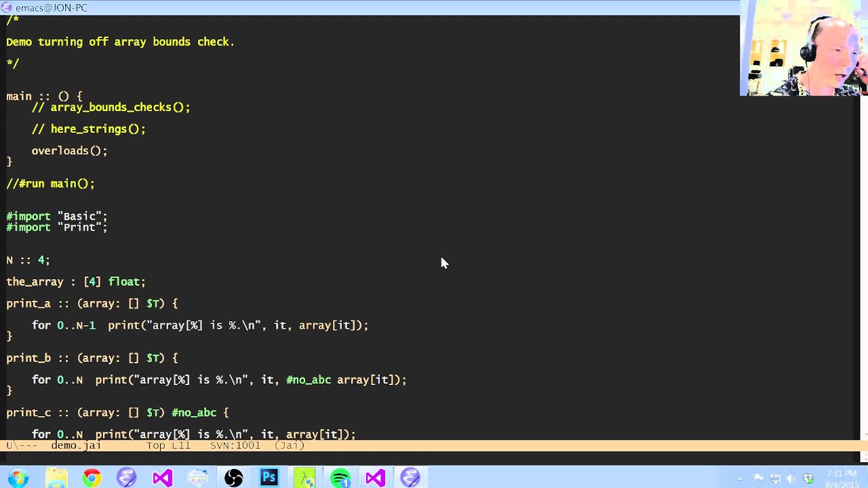This screenshot has height=488, width=868.
Task: Open the Windows Start menu orb
Action: [18, 478]
